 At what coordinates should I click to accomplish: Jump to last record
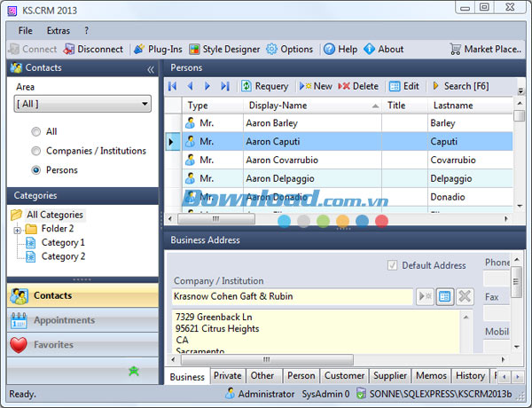point(225,86)
